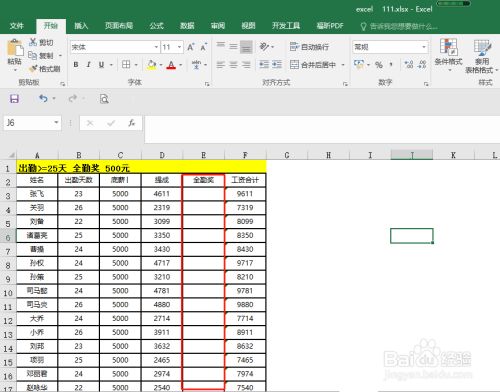Open the Alignment group dialog launcher
Image resolution: width=500 pixels, height=392 pixels.
[x=345, y=84]
